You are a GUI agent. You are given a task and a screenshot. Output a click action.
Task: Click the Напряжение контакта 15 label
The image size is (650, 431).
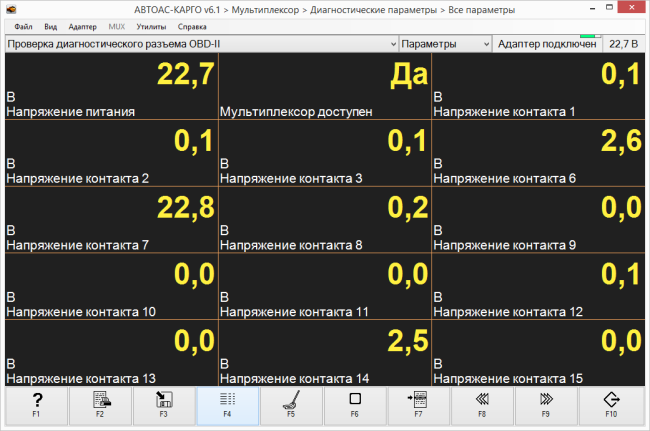tap(508, 379)
